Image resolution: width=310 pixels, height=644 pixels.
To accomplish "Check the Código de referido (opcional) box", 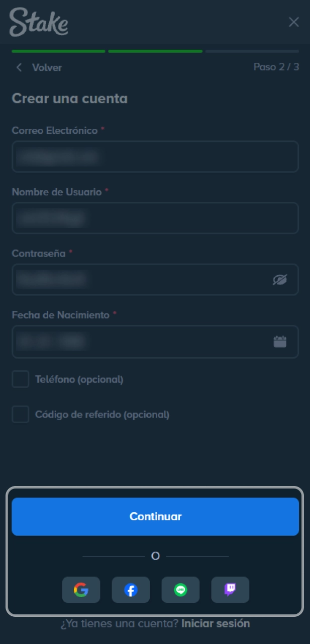I will (x=20, y=415).
